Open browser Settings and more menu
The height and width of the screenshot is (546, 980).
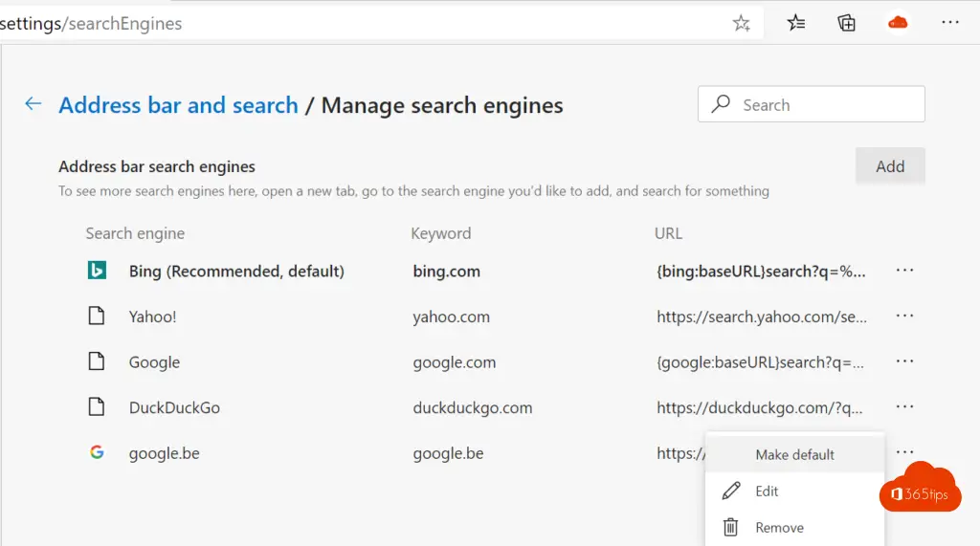click(x=950, y=23)
